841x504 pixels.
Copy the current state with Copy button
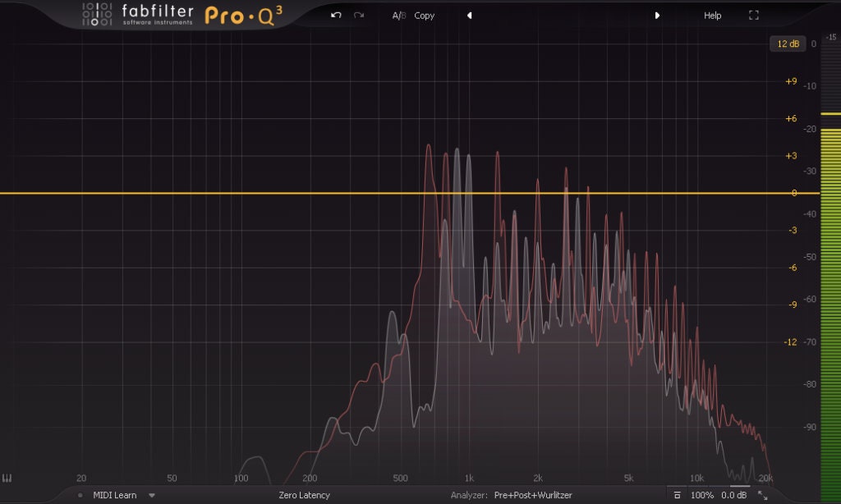coord(425,16)
